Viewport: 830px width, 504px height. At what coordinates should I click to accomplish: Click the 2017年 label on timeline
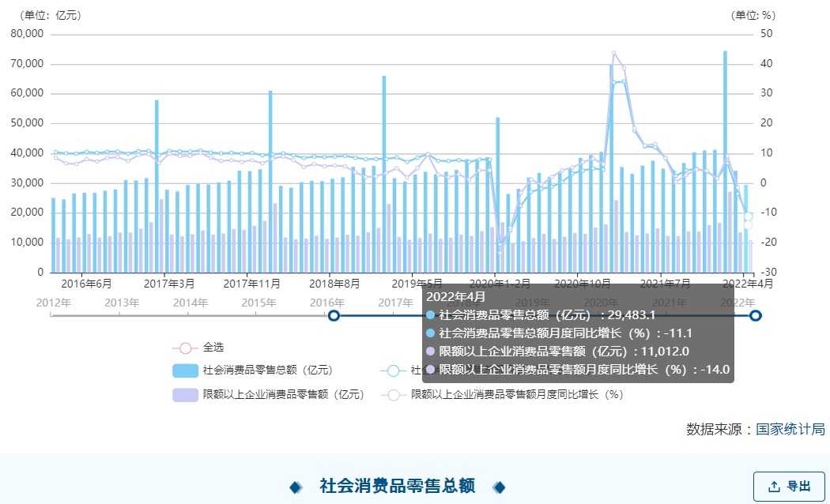(395, 303)
